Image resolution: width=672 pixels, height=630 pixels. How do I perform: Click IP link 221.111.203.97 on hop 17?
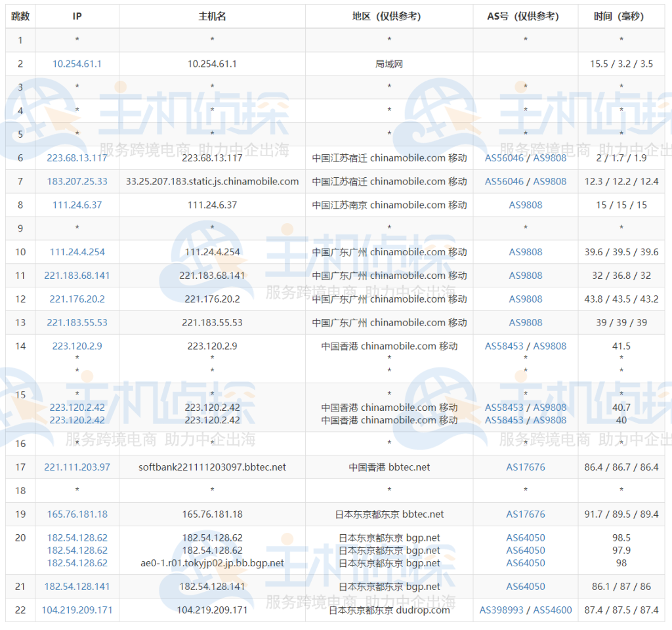click(x=77, y=467)
